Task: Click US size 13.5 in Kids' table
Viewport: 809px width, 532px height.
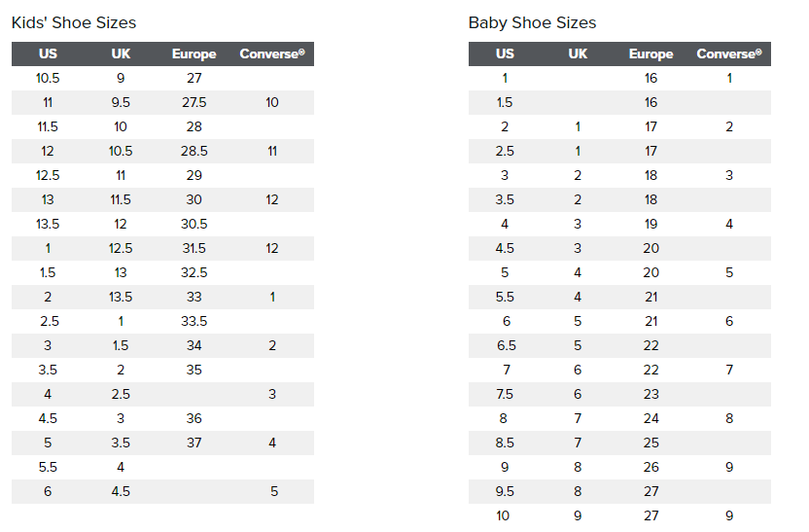Action: coord(48,224)
